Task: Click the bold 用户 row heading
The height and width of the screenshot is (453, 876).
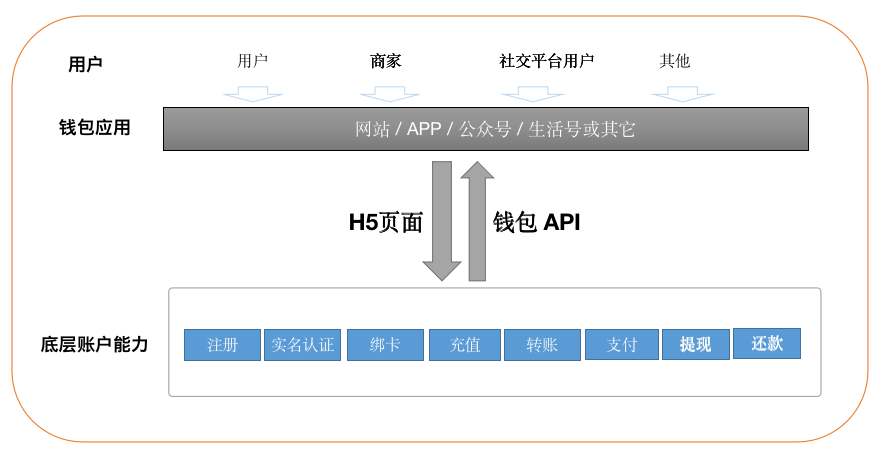Action: 85,64
